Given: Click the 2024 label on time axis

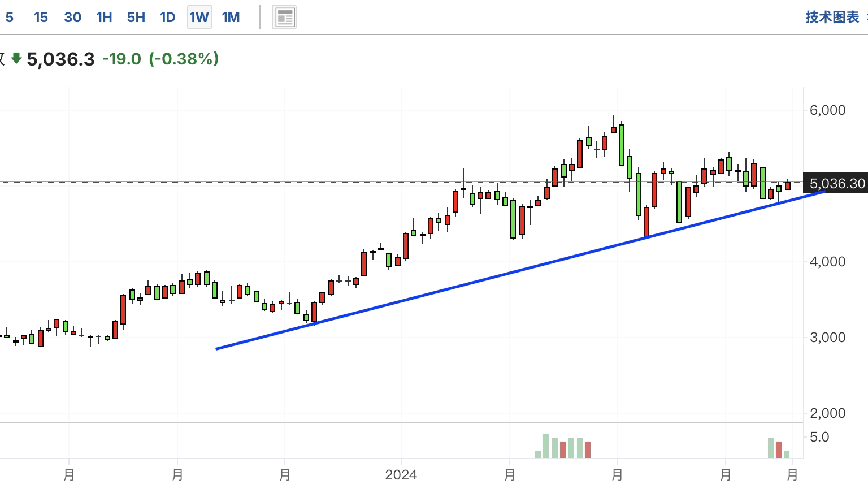Looking at the screenshot, I should [401, 474].
